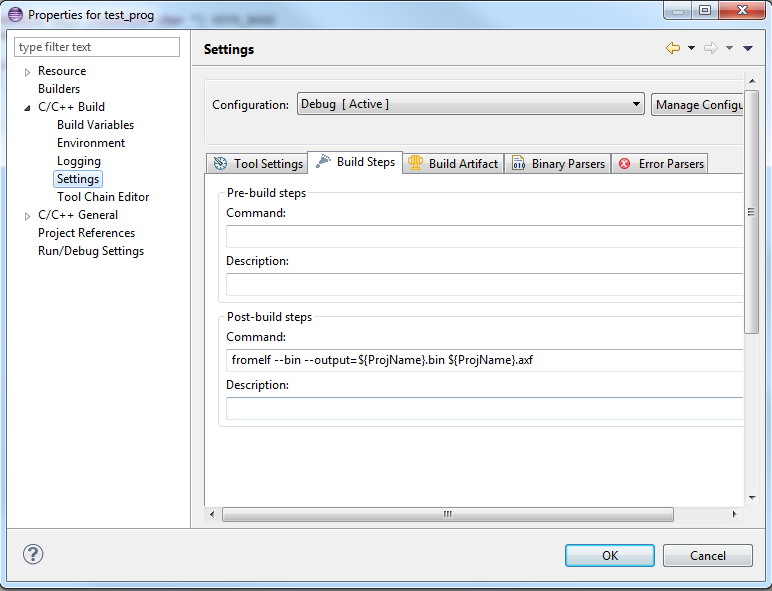Click the help question mark icon
Viewport: 772px width, 591px height.
point(33,555)
